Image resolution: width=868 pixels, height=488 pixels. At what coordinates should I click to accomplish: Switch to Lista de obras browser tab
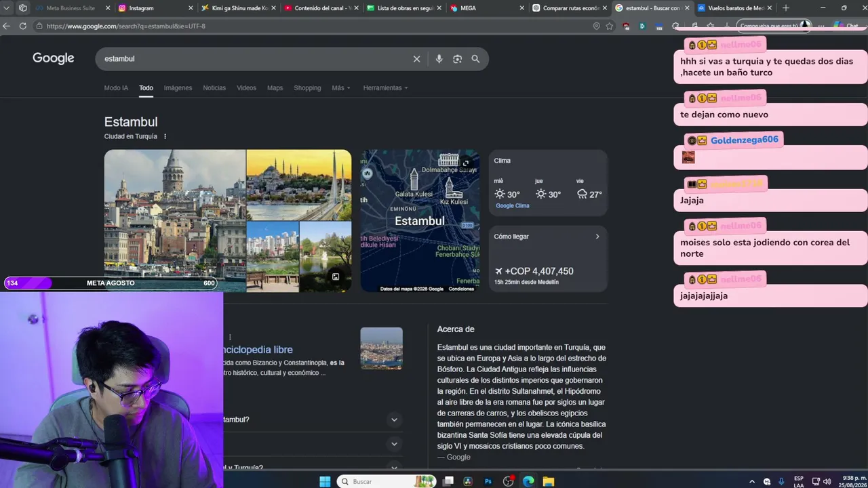pos(404,8)
